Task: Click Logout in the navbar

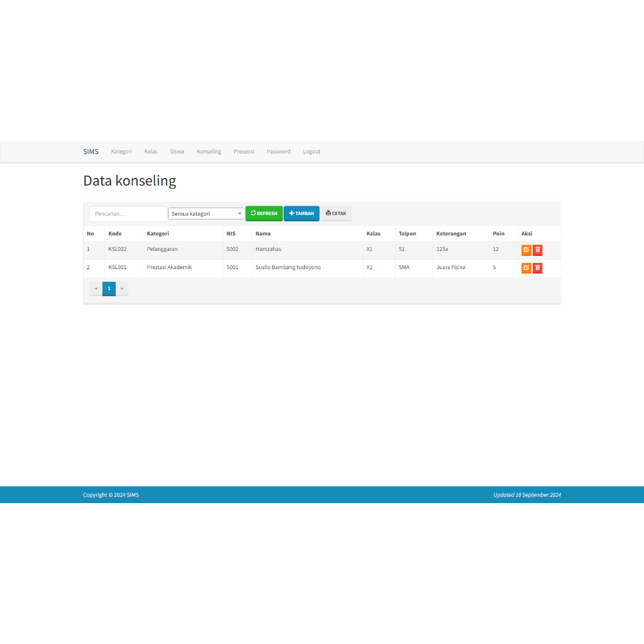Action: [311, 152]
